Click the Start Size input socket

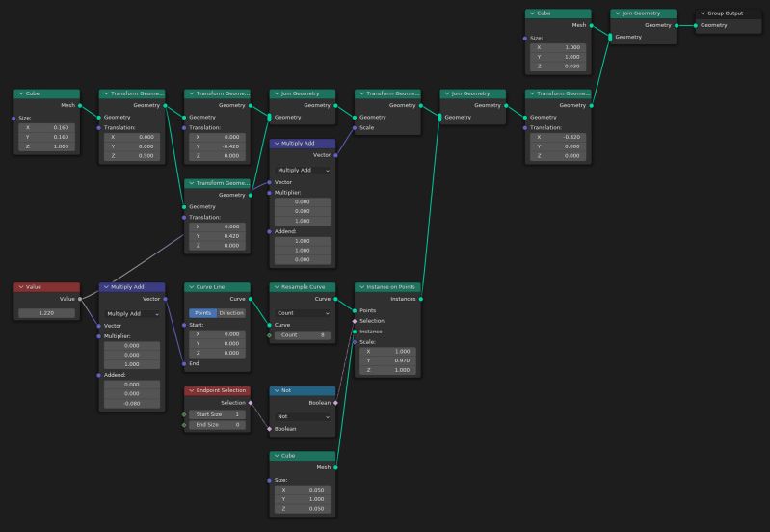click(x=184, y=414)
